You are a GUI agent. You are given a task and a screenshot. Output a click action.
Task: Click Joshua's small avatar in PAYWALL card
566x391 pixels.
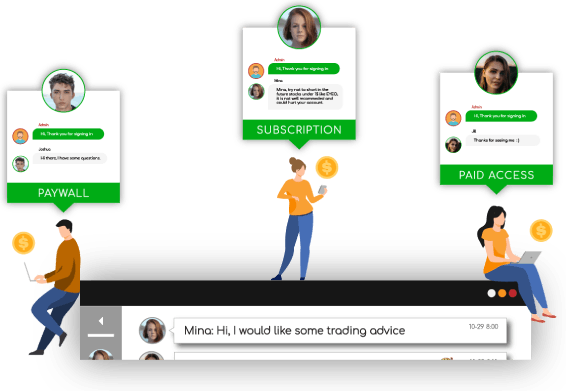21,164
